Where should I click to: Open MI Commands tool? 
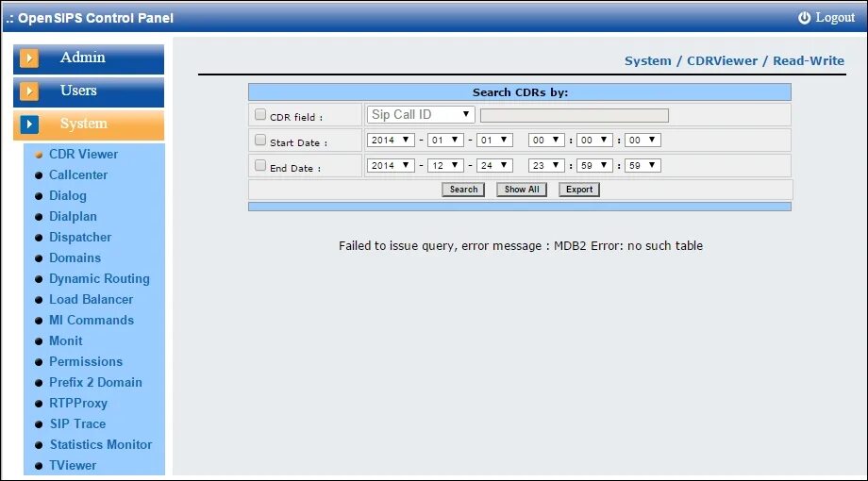click(x=92, y=321)
